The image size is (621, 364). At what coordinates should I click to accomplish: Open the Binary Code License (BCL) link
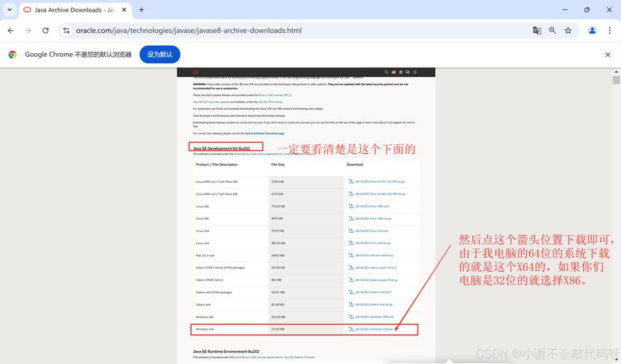[275, 95]
